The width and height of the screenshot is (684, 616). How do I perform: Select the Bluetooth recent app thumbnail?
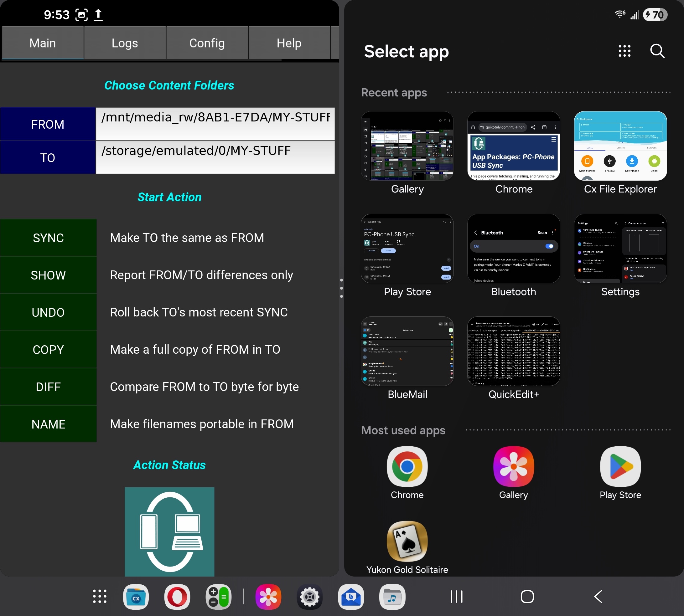513,249
